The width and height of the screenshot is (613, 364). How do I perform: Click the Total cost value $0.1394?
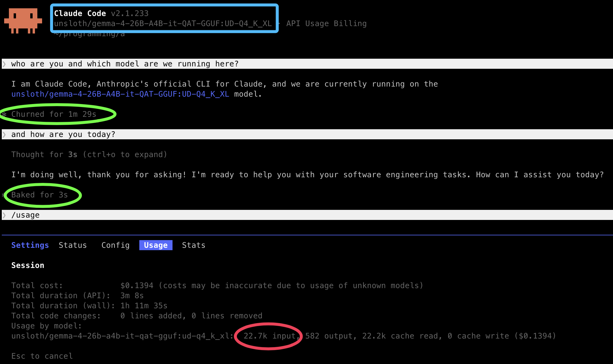[137, 285]
